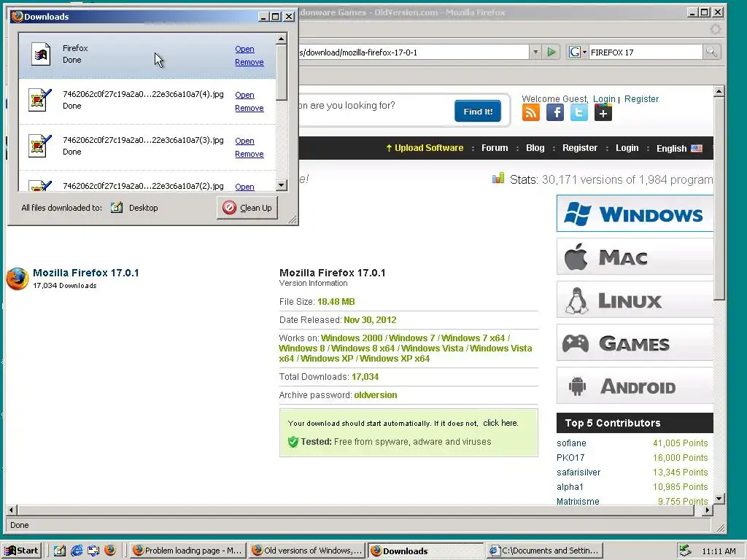Screen dimensions: 747x560
Task: Open the English language selector
Action: click(679, 149)
